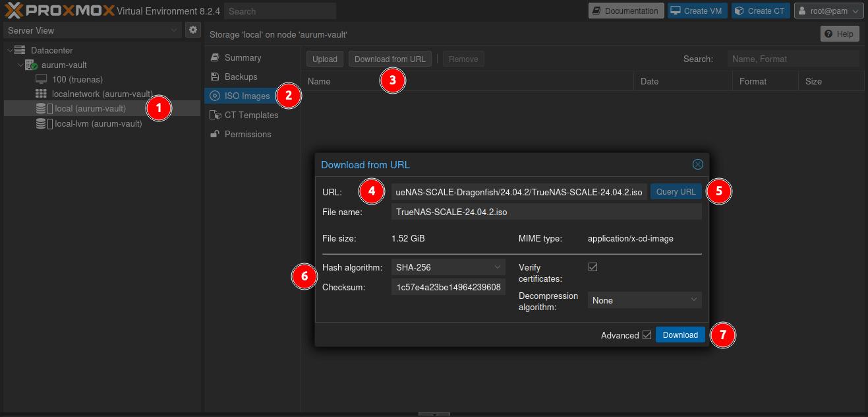Select 'local (aurum-vault)' tree row
Image resolution: width=868 pixels, height=417 pixels.
[102, 108]
